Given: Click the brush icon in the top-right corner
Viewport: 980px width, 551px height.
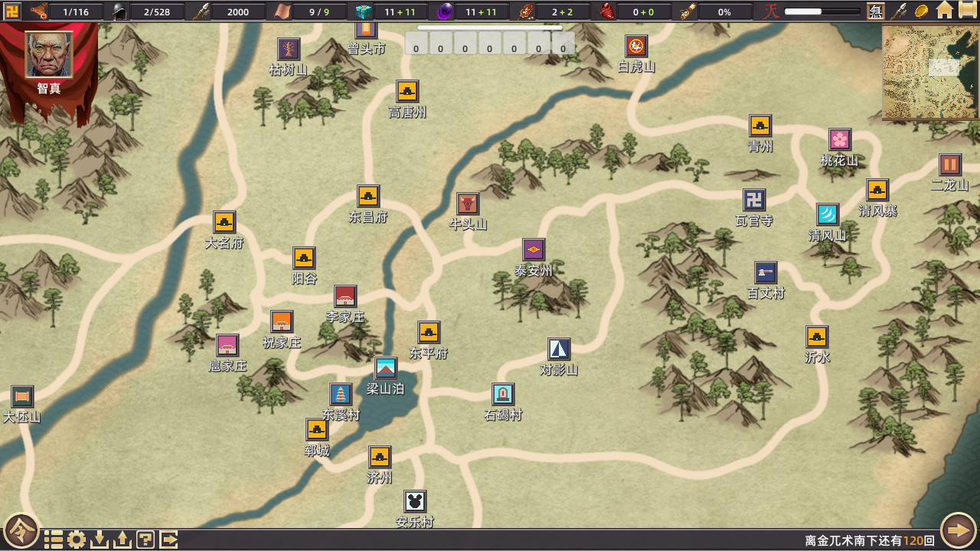Looking at the screenshot, I should click(898, 11).
